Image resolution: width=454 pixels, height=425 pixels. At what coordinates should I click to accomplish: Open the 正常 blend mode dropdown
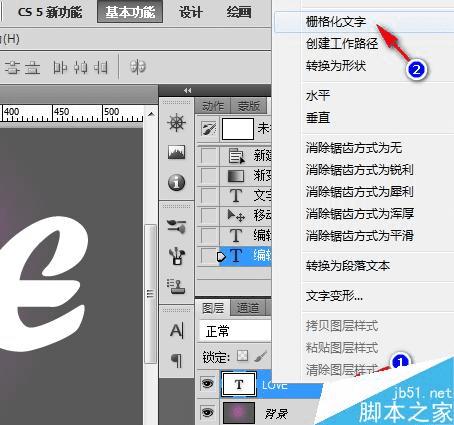click(x=235, y=331)
